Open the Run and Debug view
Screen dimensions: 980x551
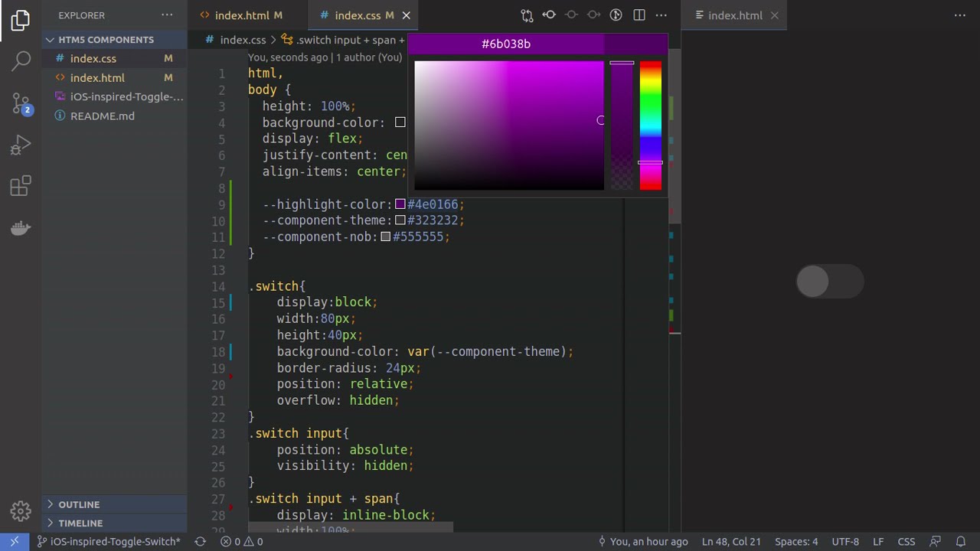21,145
